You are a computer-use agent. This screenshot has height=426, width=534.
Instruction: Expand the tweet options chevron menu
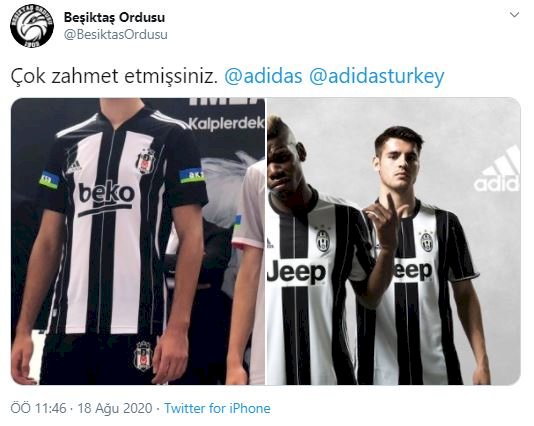tap(515, 15)
